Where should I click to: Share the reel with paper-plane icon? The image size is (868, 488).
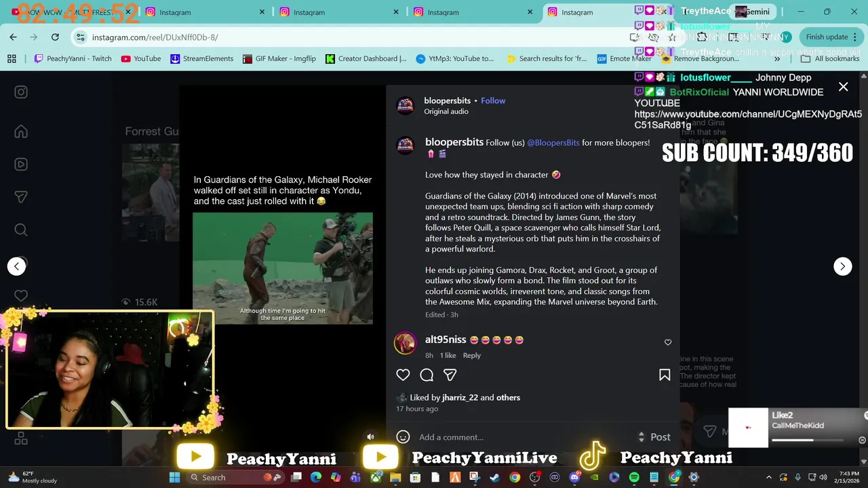pyautogui.click(x=450, y=375)
